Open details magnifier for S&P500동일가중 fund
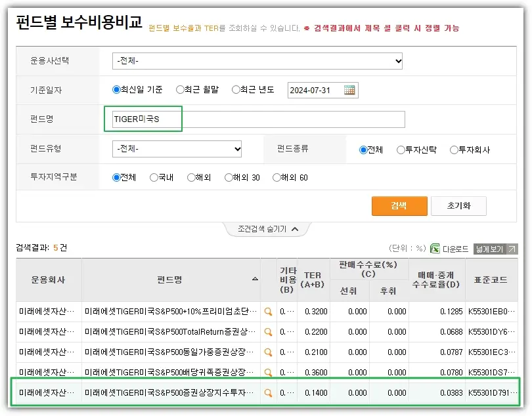This screenshot has width=532, height=416. [268, 352]
